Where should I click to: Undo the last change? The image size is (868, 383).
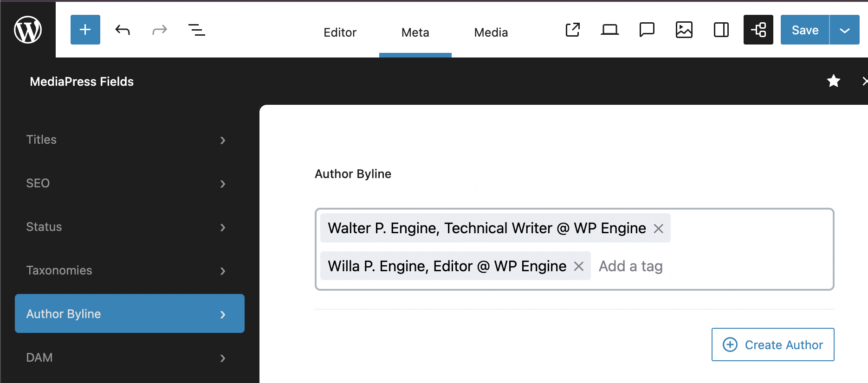click(x=123, y=30)
